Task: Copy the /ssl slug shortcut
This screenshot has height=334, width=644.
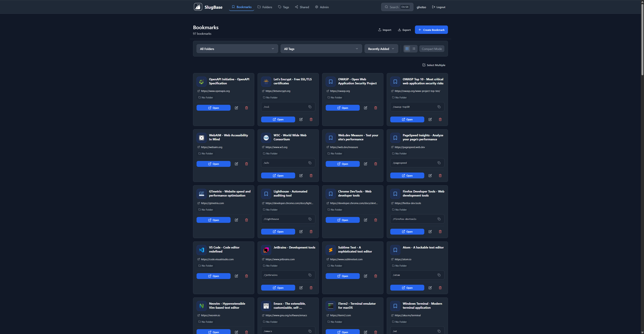Action: tap(310, 107)
